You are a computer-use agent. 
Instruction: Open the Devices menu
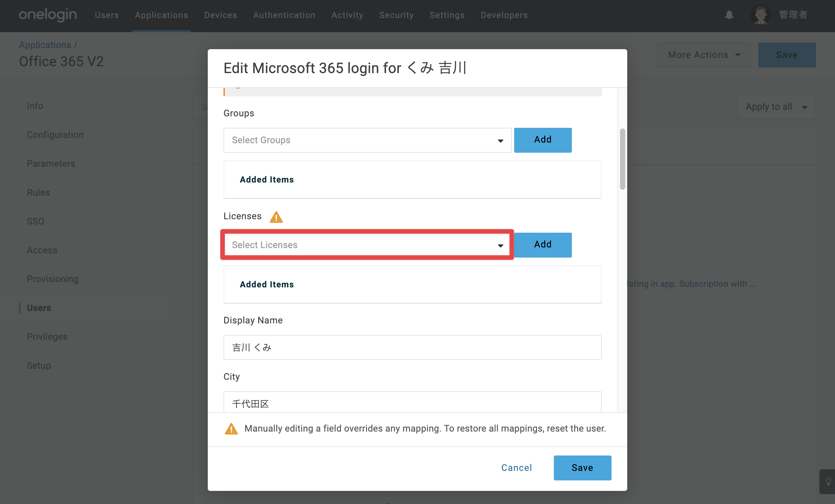coord(221,15)
